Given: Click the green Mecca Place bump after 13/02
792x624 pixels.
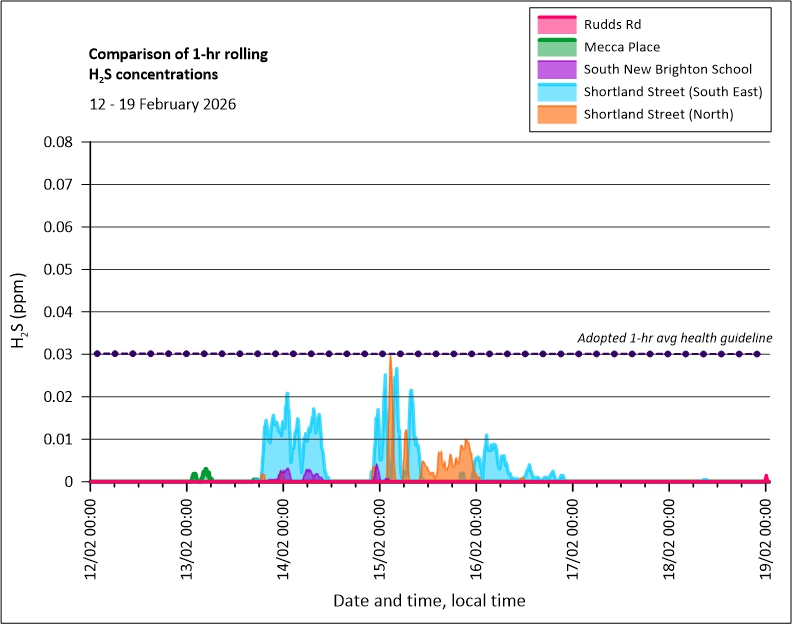Looking at the screenshot, I should click(x=206, y=473).
